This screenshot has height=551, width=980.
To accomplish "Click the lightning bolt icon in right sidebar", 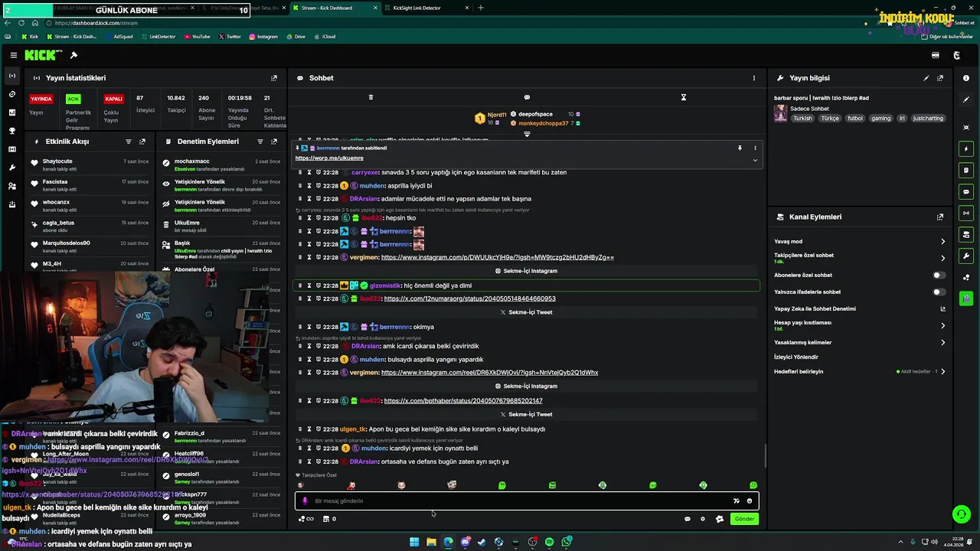I will [x=966, y=148].
